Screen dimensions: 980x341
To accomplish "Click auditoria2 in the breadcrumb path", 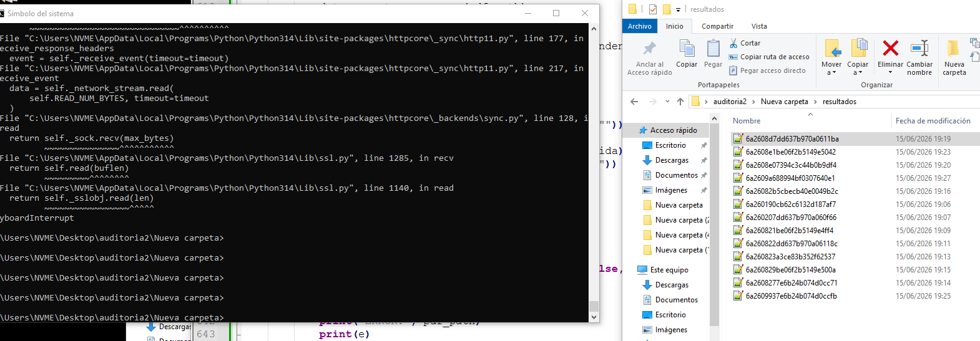I will coord(730,102).
